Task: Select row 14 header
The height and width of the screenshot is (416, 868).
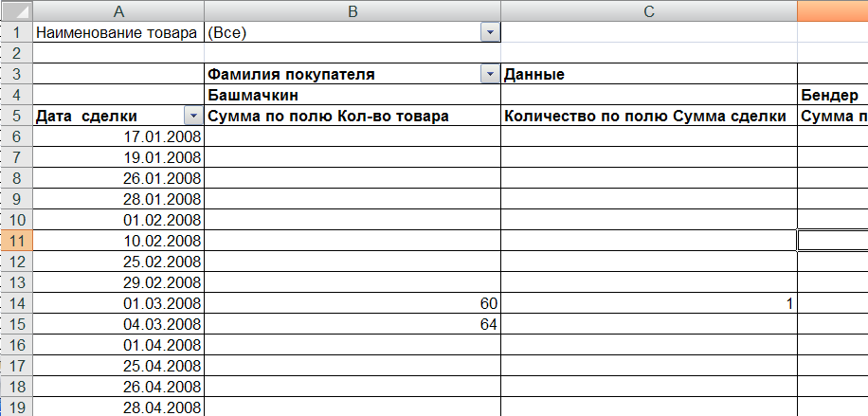Action: pyautogui.click(x=17, y=303)
